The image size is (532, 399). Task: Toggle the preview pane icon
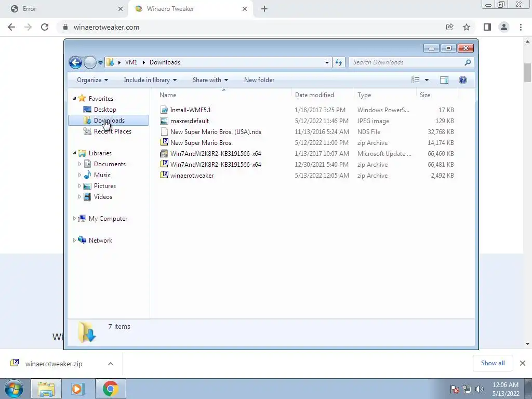tap(444, 80)
